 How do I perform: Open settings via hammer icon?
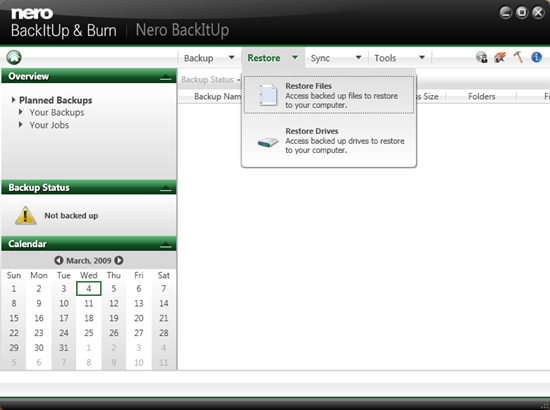point(518,57)
